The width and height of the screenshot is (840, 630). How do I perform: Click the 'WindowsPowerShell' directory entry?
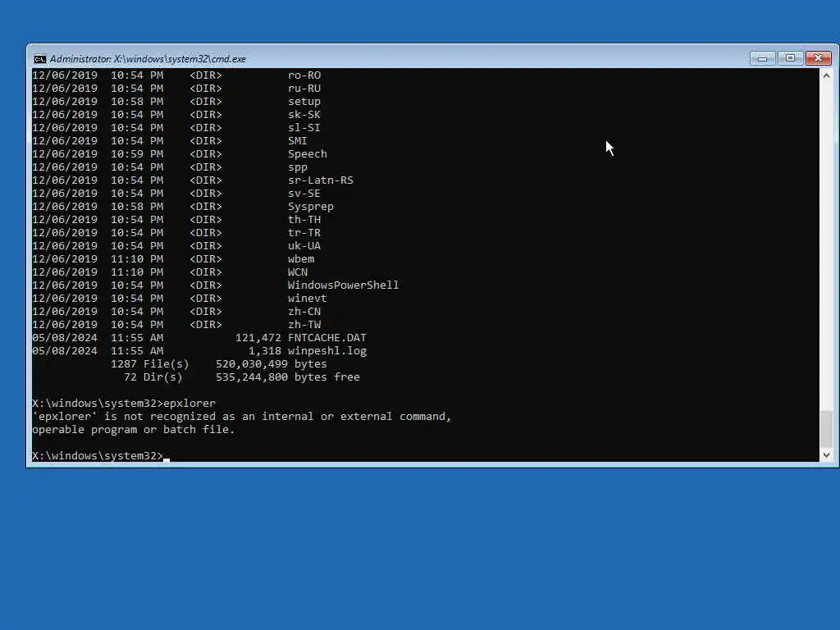344,285
